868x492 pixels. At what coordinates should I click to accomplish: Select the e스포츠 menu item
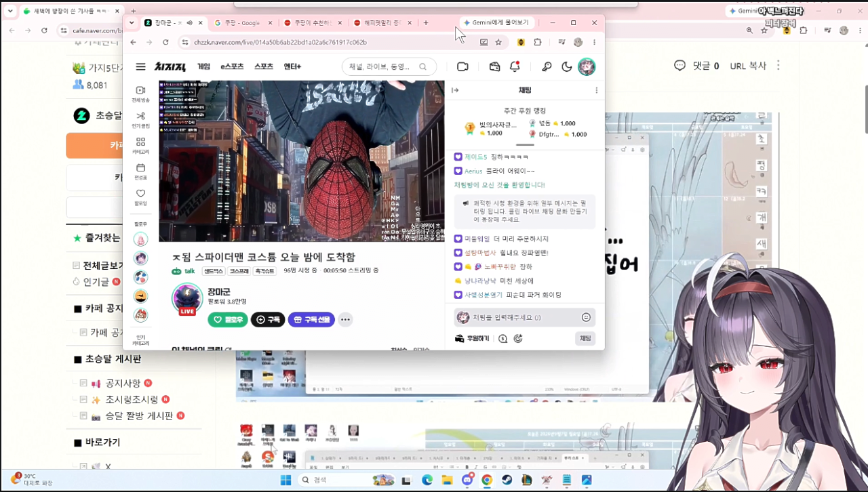tap(232, 66)
